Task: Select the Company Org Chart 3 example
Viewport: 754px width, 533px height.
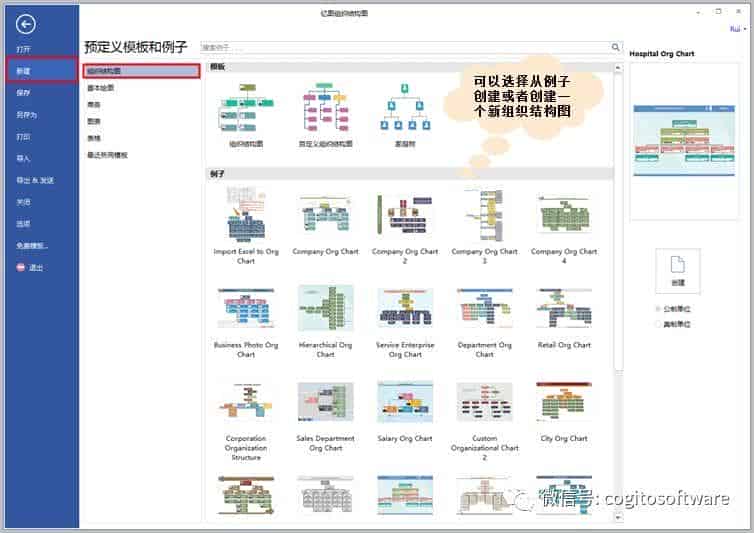Action: pyautogui.click(x=484, y=225)
